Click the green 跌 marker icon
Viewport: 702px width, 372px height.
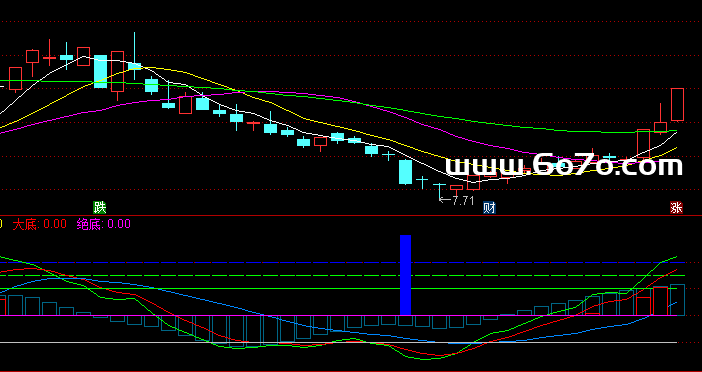coord(100,207)
